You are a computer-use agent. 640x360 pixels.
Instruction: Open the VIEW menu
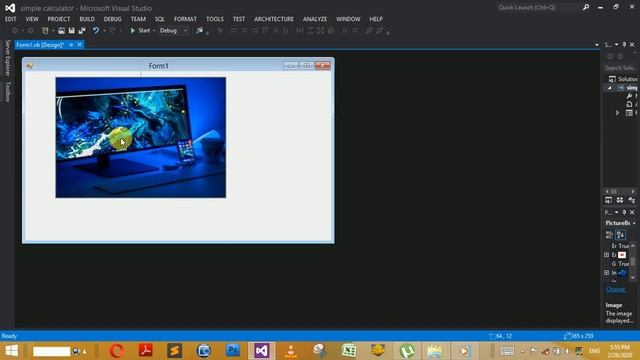pos(32,19)
